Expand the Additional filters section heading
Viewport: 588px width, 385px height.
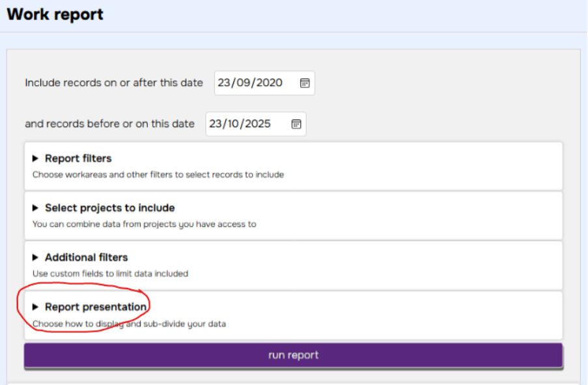pyautogui.click(x=86, y=257)
